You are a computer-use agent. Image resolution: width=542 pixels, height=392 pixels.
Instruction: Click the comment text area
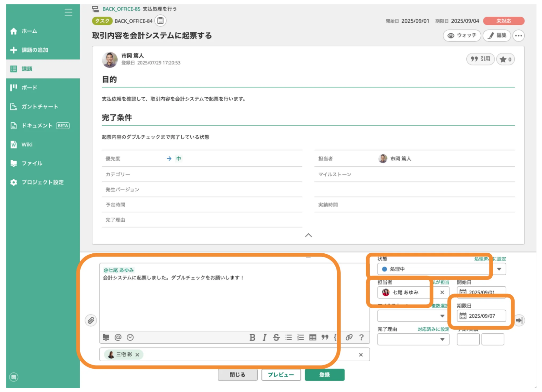(x=235, y=297)
